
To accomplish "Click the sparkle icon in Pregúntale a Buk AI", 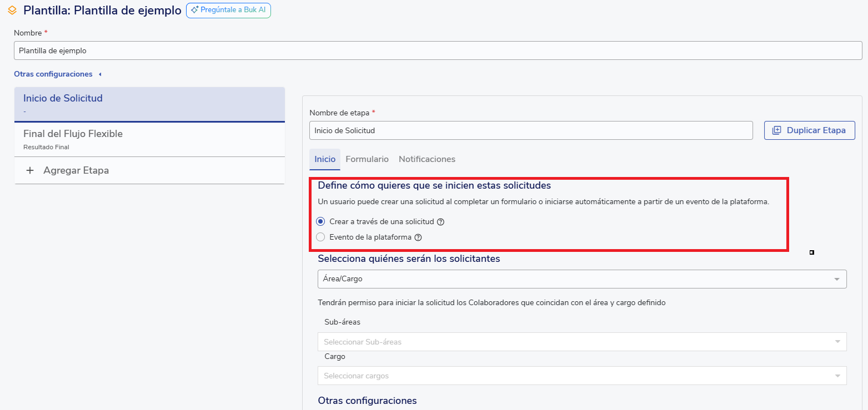I will point(194,10).
